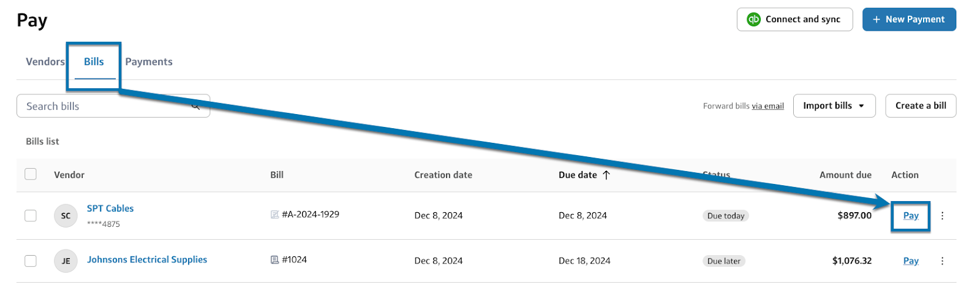Image resolution: width=980 pixels, height=298 pixels.
Task: Open the via email forwarding link
Action: click(x=768, y=106)
